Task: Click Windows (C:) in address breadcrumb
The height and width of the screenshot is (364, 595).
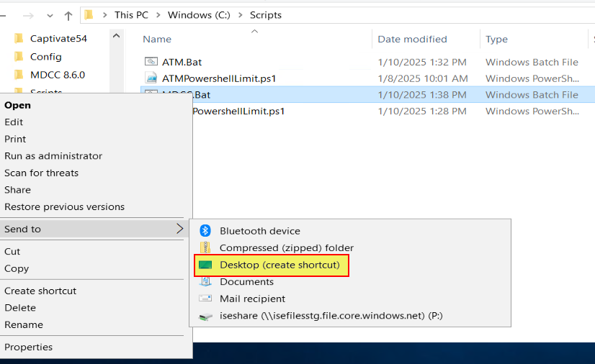Action: coord(199,15)
